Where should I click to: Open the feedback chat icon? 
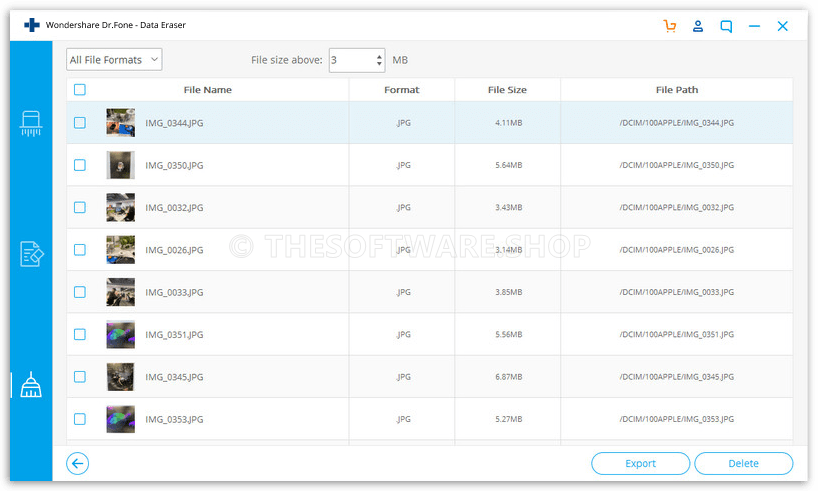coord(726,26)
